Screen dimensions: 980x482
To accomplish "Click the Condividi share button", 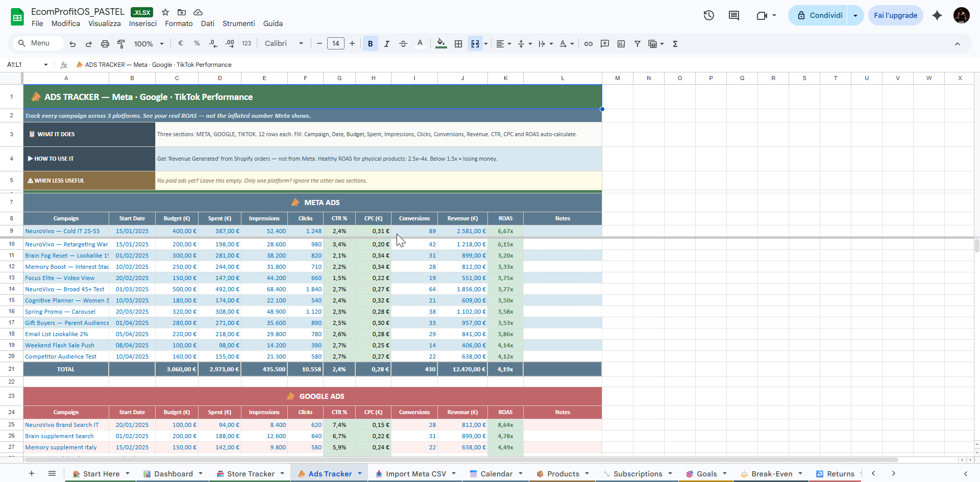I will coord(819,15).
